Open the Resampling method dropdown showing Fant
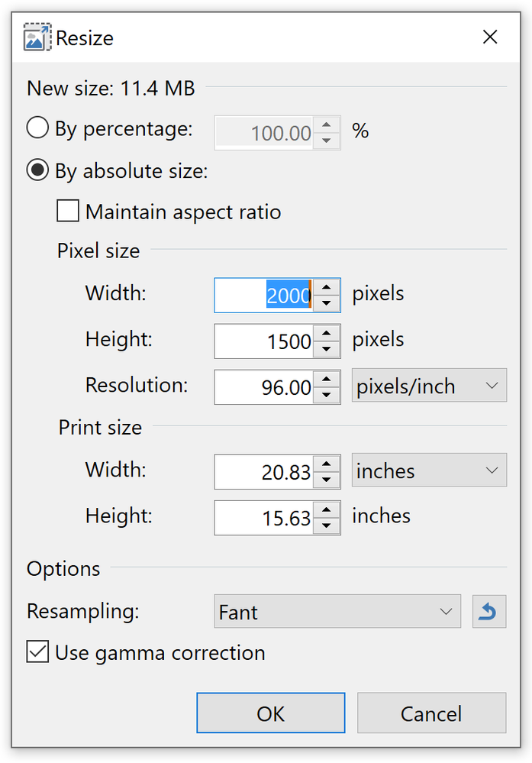The width and height of the screenshot is (532, 763). click(337, 612)
